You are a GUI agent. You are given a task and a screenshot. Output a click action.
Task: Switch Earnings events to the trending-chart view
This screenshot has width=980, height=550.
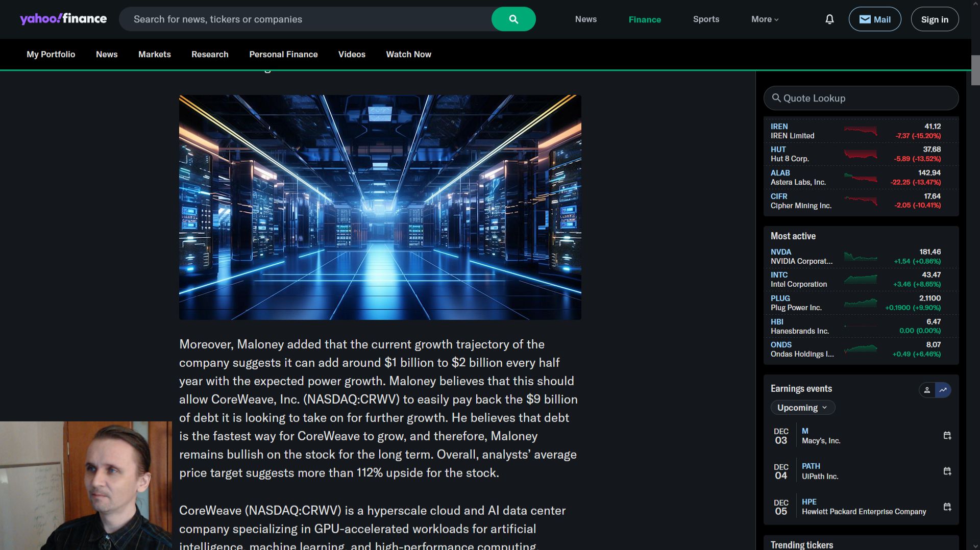pyautogui.click(x=943, y=390)
